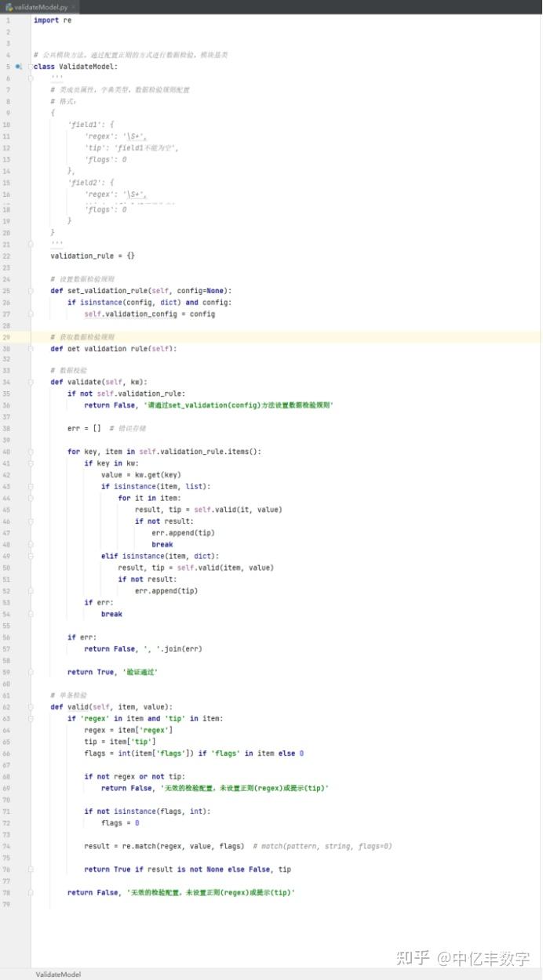Click the subclass gutter marker on line 5
This screenshot has height=980, width=543.
(19, 67)
